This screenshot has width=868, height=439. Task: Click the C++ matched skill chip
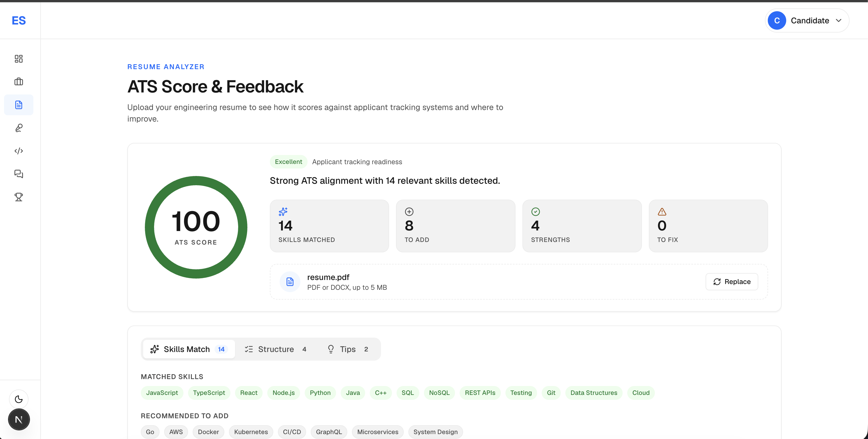coord(381,393)
